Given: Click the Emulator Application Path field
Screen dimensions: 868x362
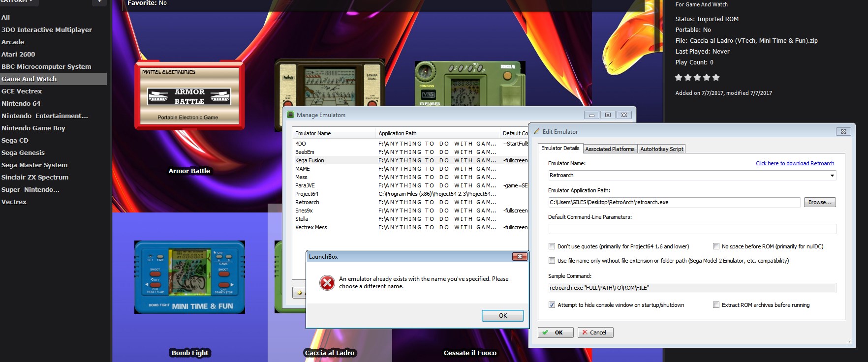Looking at the screenshot, I should (674, 202).
